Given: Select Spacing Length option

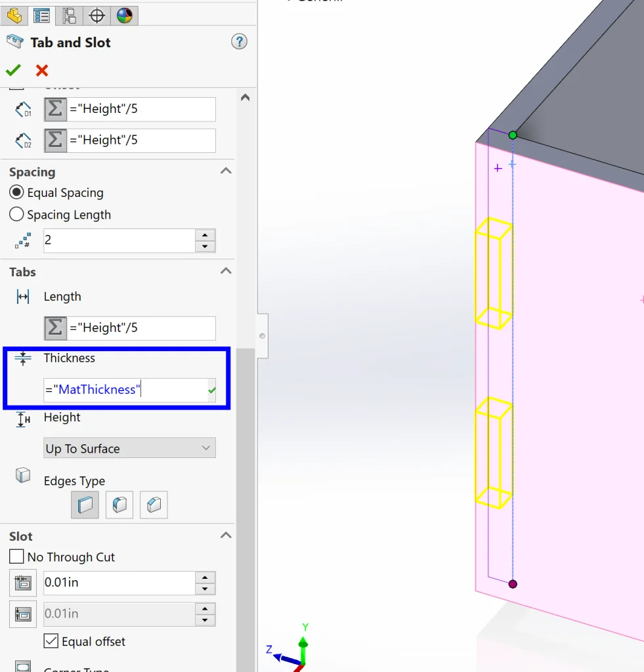Looking at the screenshot, I should 16,215.
